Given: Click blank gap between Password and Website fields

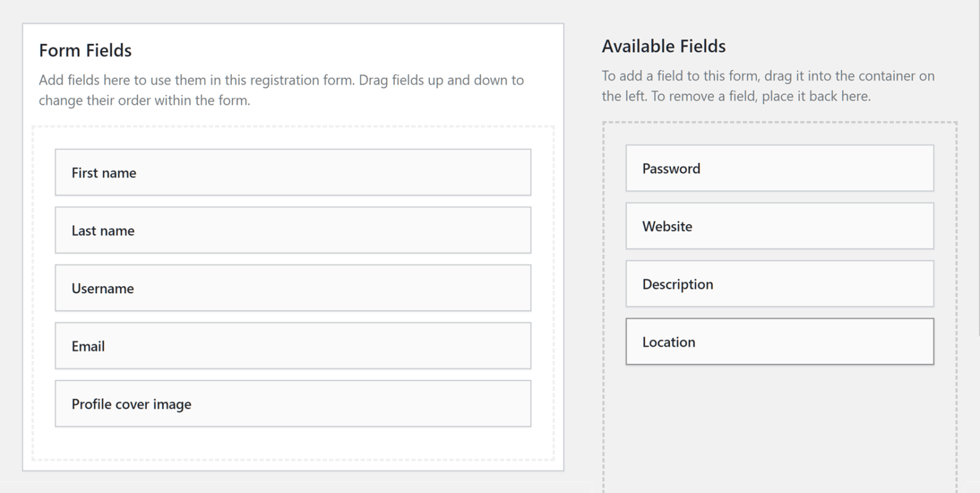Looking at the screenshot, I should coord(779,197).
